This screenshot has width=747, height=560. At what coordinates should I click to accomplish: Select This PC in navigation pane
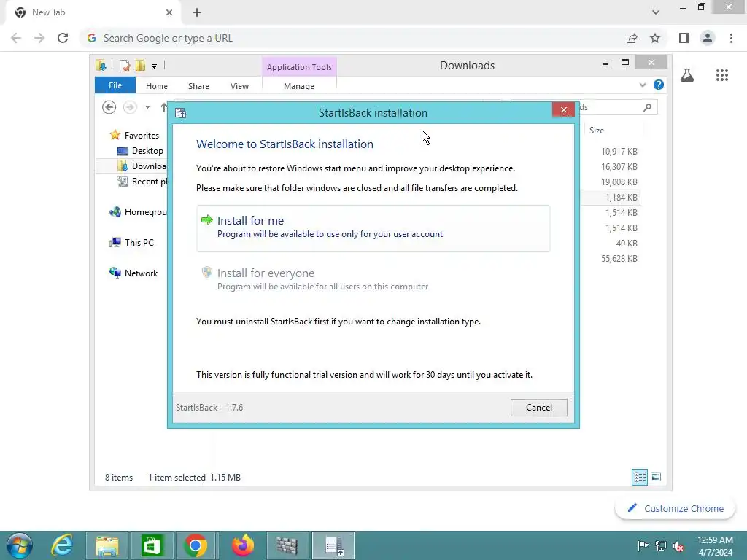pos(131,242)
